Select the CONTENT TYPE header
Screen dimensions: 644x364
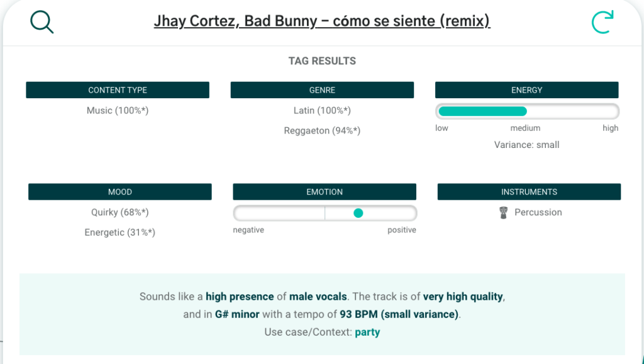[118, 90]
